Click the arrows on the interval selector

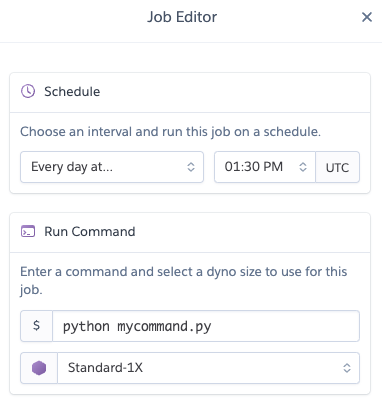pyautogui.click(x=191, y=167)
